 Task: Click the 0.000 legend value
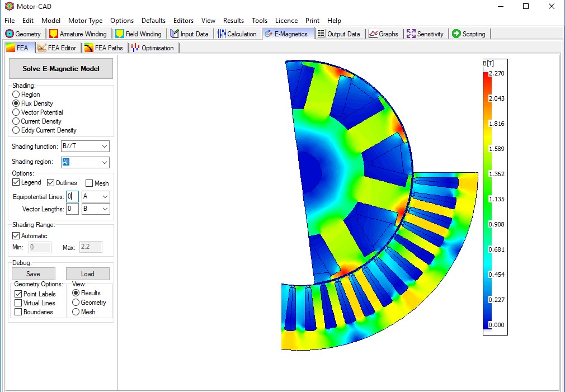[496, 325]
